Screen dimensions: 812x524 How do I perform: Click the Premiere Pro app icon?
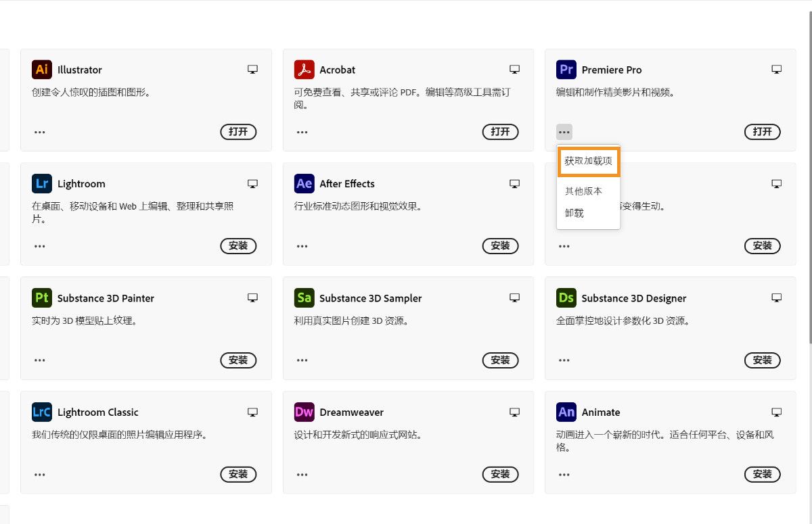(x=566, y=70)
